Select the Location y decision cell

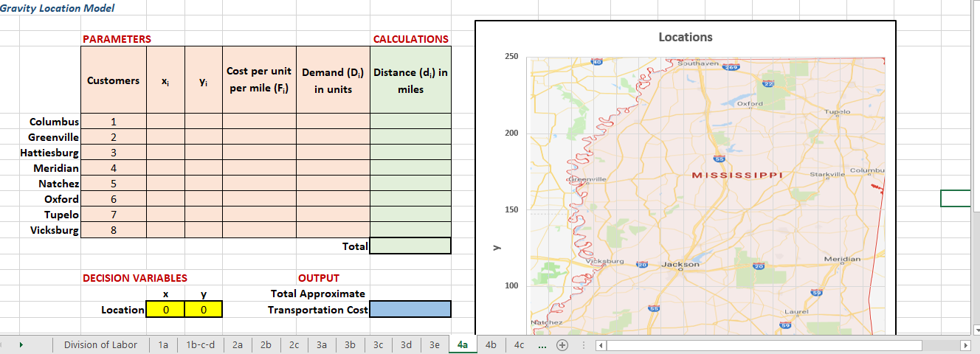point(203,309)
